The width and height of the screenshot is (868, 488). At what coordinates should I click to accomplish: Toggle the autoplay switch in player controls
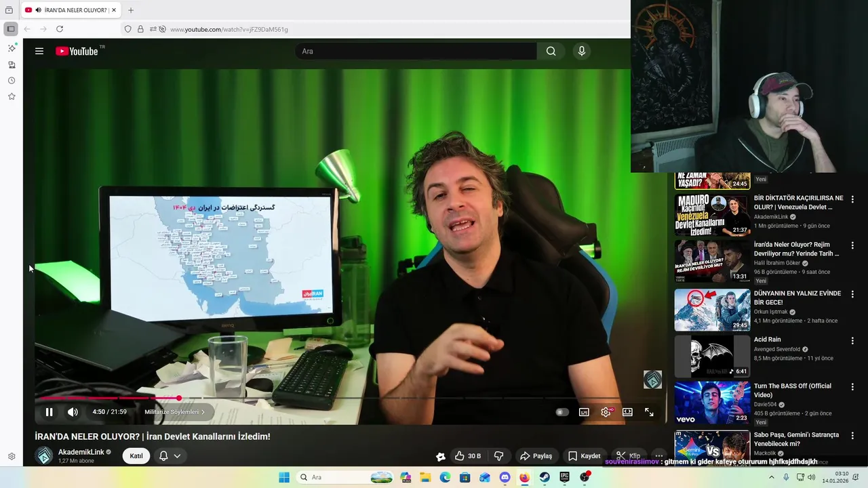tap(561, 412)
